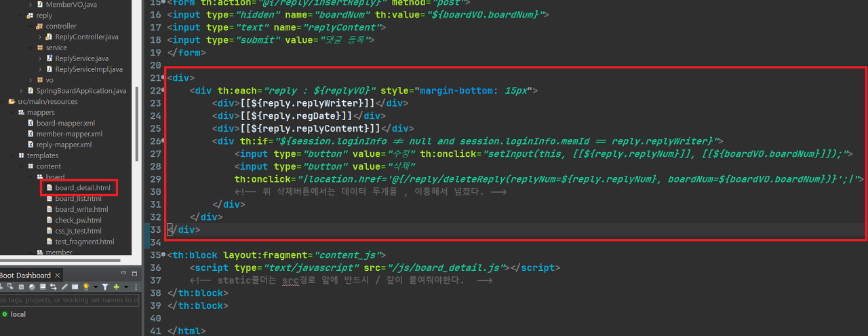
Task: Open the console monitor icon in Boot Dashboard
Action: tap(43, 286)
